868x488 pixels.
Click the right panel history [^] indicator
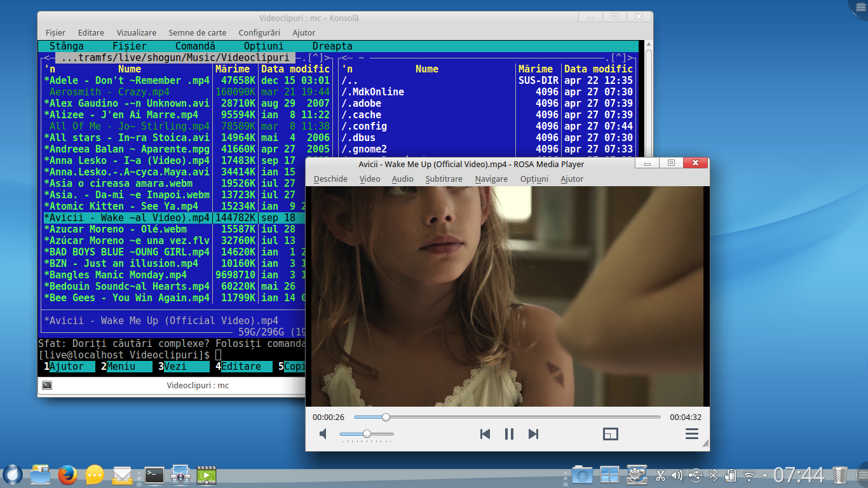pyautogui.click(x=620, y=58)
